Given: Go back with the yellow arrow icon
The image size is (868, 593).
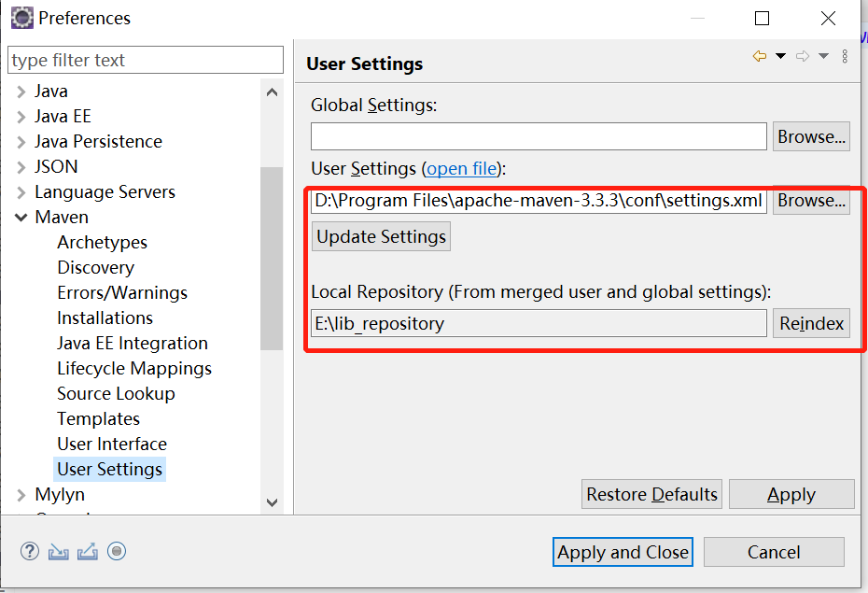Looking at the screenshot, I should tap(760, 57).
